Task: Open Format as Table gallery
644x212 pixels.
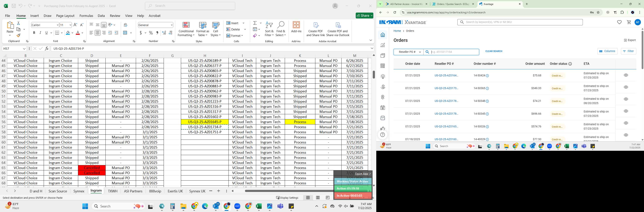Action: pos(202,29)
